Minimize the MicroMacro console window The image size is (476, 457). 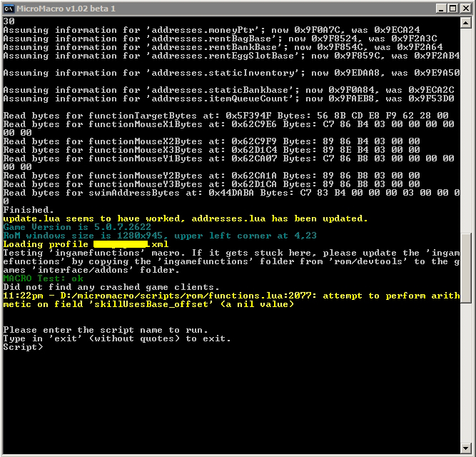442,8
